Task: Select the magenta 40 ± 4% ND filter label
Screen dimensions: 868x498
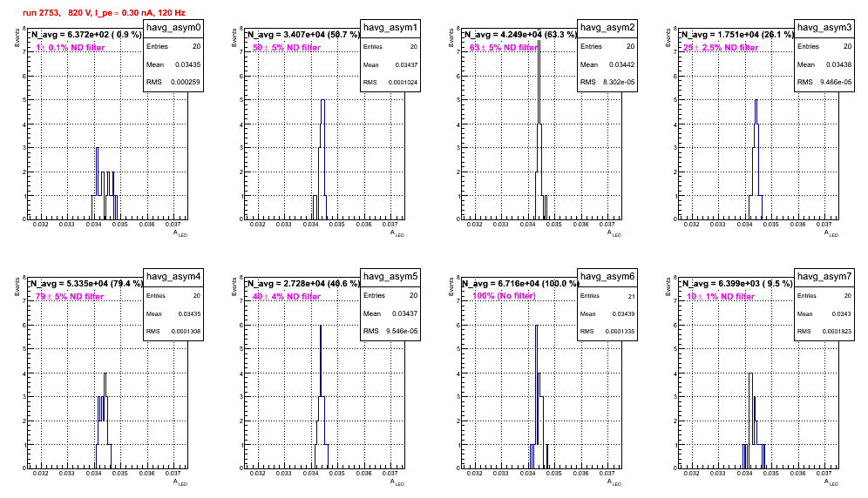Action: (x=287, y=297)
